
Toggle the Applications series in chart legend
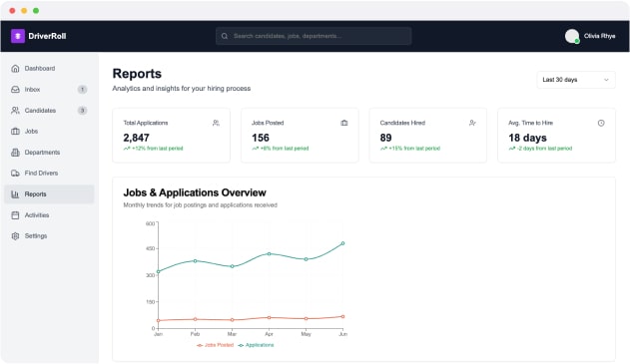coord(256,345)
